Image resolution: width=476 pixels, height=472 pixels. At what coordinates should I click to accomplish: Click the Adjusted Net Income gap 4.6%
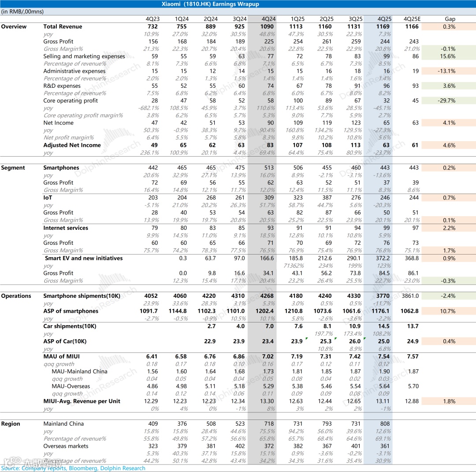click(x=449, y=145)
